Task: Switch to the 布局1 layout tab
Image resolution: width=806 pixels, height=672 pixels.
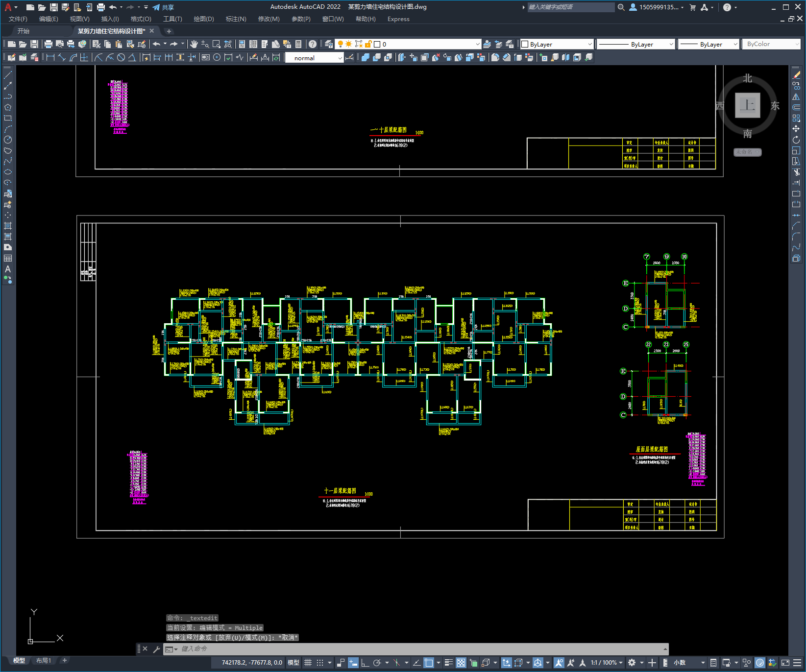Action: (44, 660)
